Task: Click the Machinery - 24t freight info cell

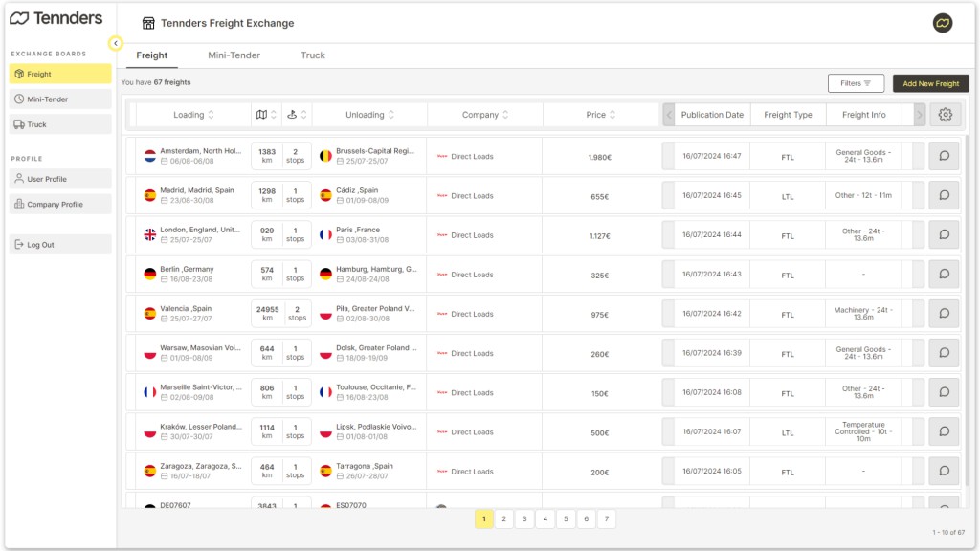Action: [x=863, y=313]
